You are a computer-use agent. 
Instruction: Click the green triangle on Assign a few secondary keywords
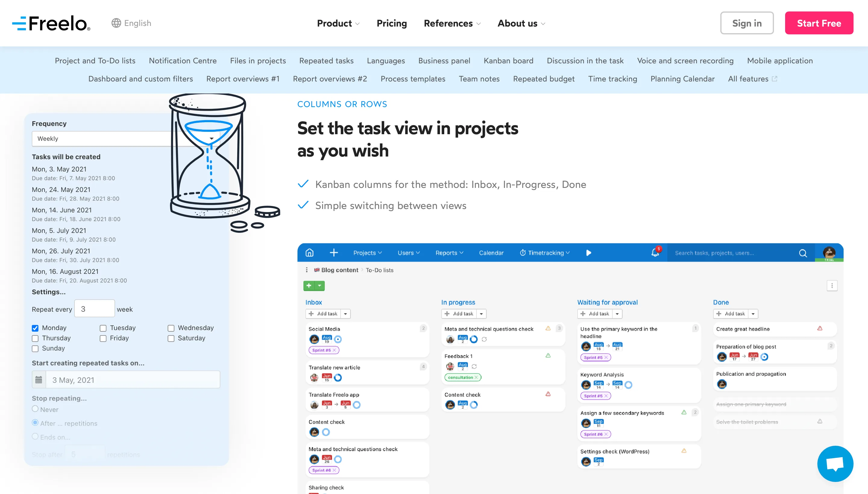click(684, 413)
